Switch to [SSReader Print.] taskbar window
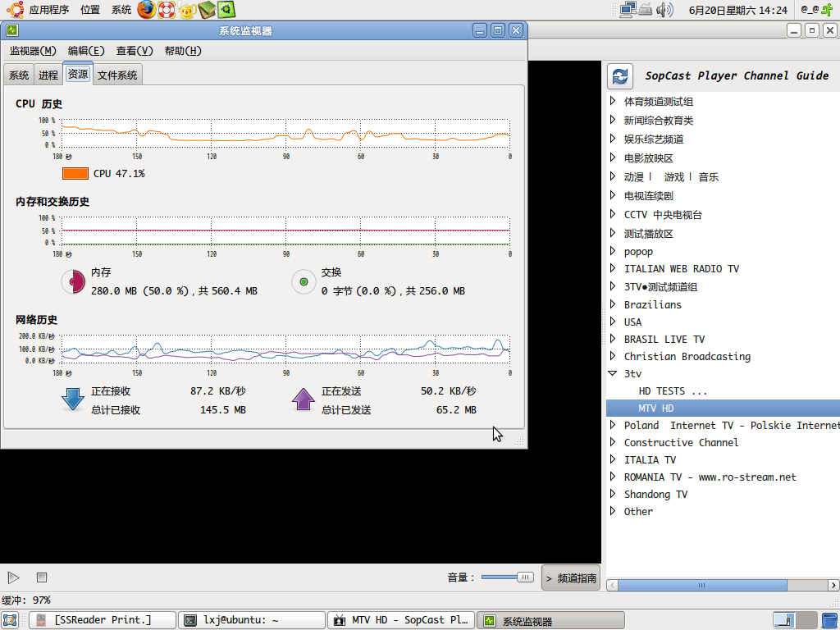 tap(103, 620)
